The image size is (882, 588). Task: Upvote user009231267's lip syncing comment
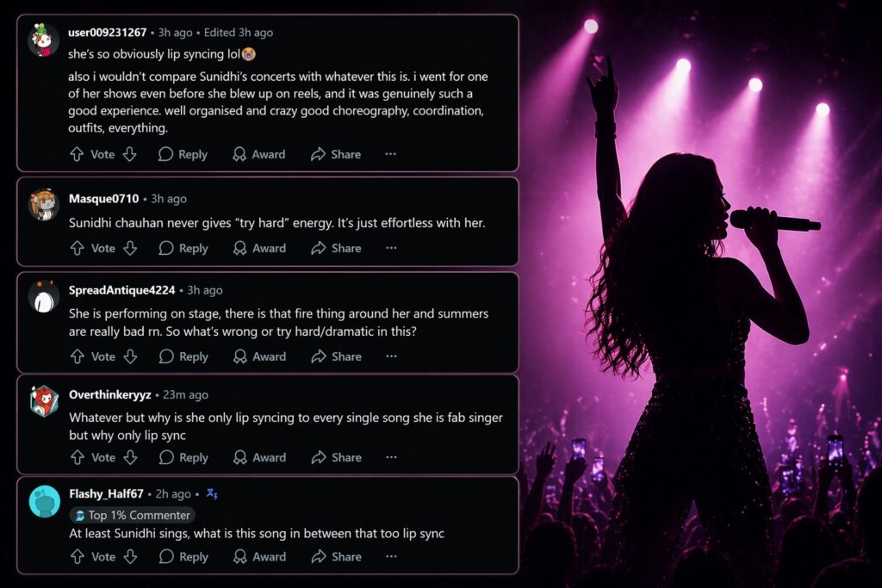tap(77, 154)
